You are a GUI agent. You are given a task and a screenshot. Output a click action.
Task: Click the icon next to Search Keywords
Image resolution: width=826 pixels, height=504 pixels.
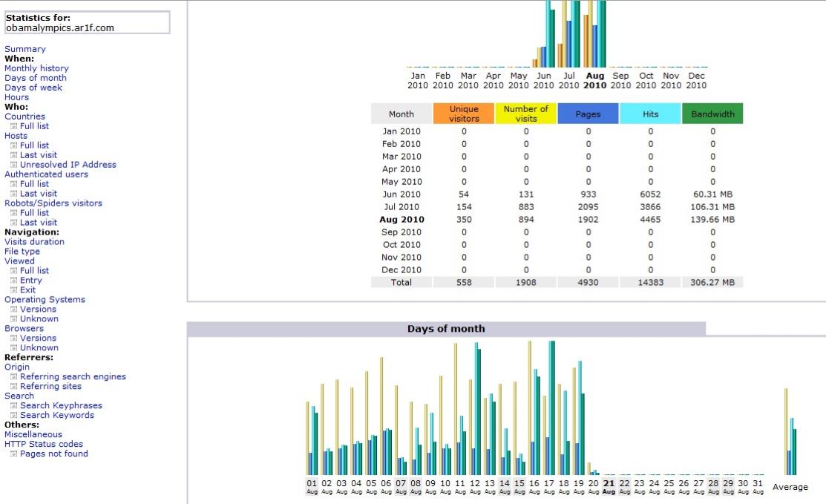[13, 416]
